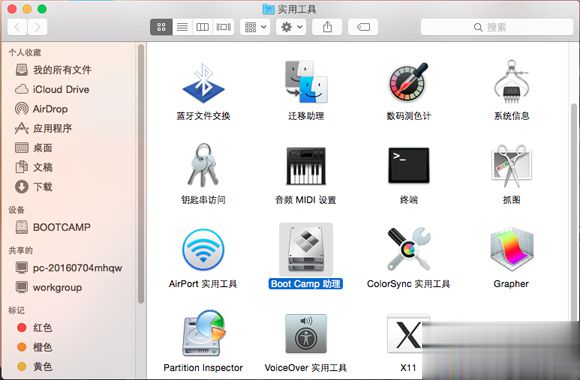Launch the Terminal (终端) app
Image resolution: width=580 pixels, height=380 pixels.
pos(408,165)
